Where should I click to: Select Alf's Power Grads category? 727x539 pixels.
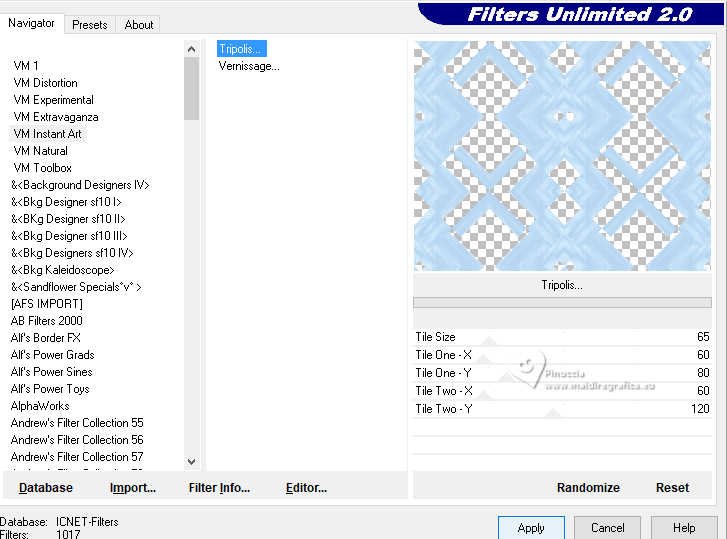52,355
